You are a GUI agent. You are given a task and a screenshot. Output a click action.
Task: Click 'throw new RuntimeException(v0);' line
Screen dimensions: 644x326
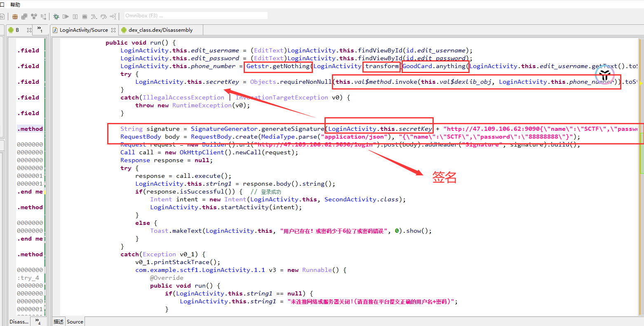pyautogui.click(x=193, y=105)
